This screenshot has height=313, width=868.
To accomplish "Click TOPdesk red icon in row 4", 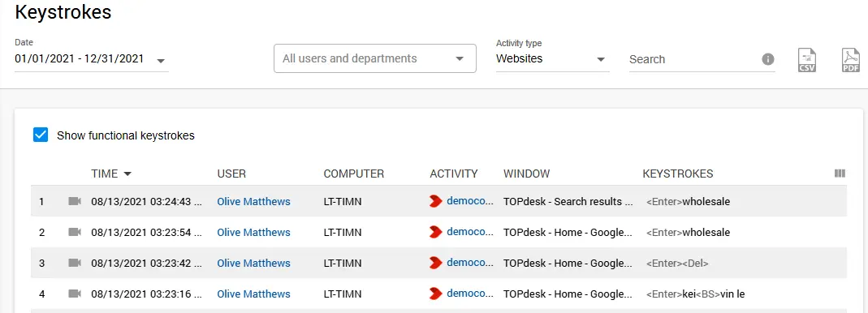I will (436, 294).
